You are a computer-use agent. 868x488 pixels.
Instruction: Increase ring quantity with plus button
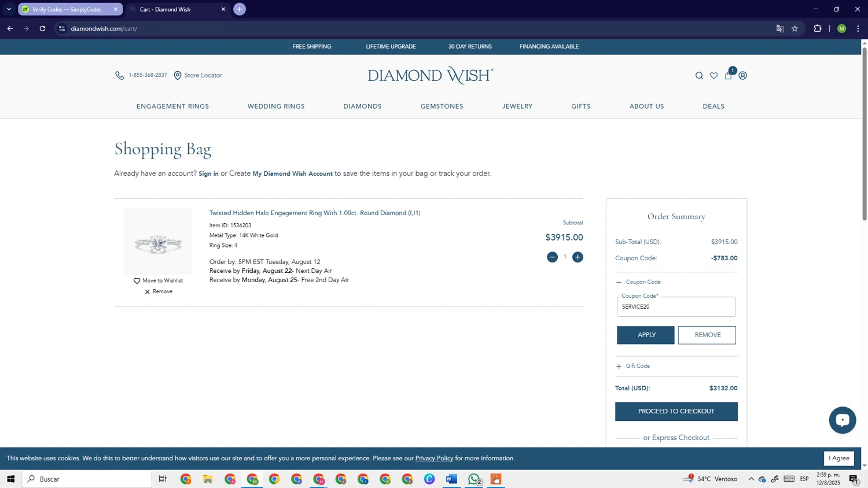[578, 257]
